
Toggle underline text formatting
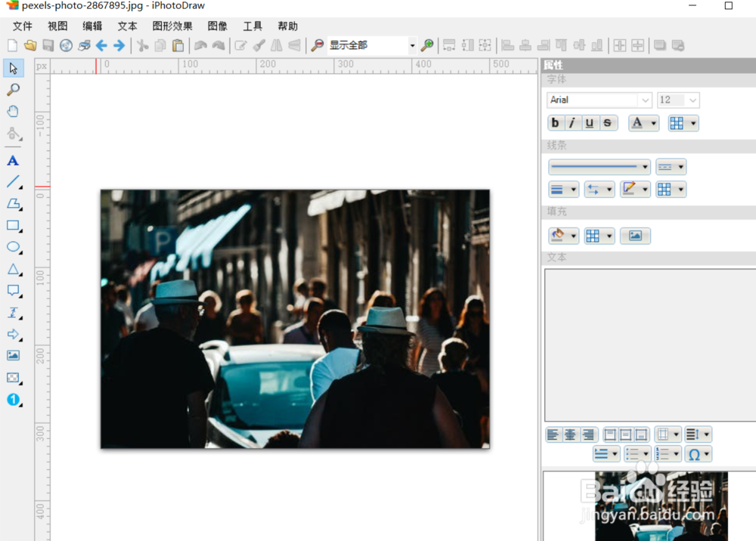[x=590, y=123]
